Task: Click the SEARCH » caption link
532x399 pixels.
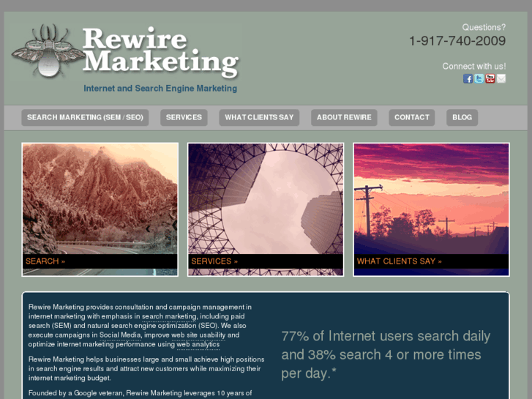Action: [x=45, y=261]
